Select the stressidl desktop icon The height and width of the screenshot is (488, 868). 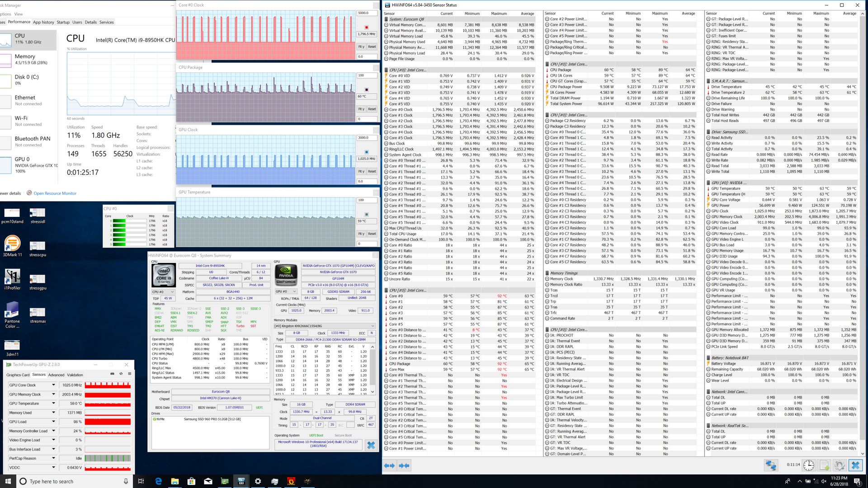click(x=38, y=216)
